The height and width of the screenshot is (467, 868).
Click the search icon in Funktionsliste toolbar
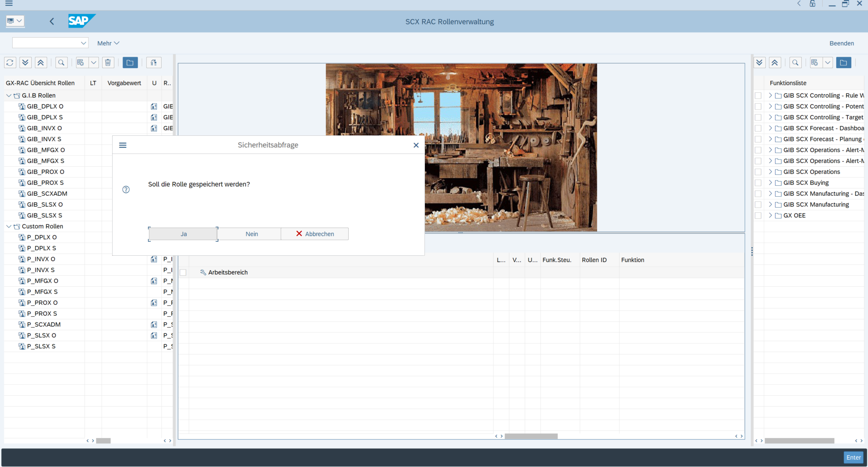point(795,63)
